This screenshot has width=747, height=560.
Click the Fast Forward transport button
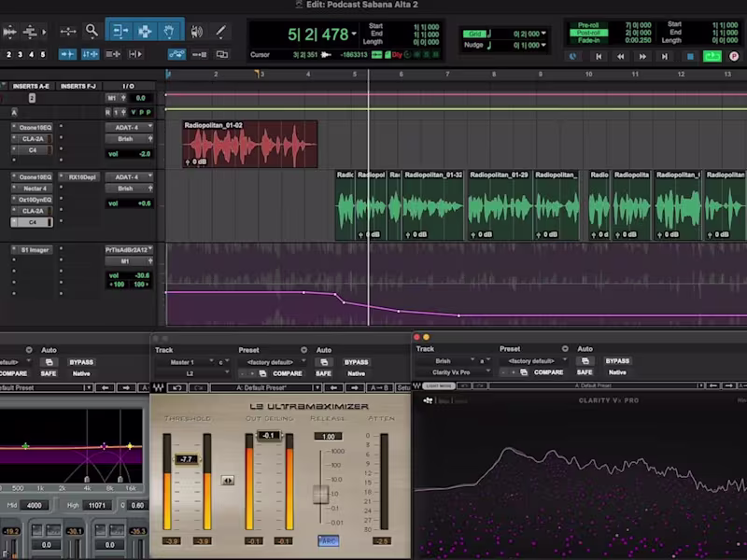pos(644,56)
